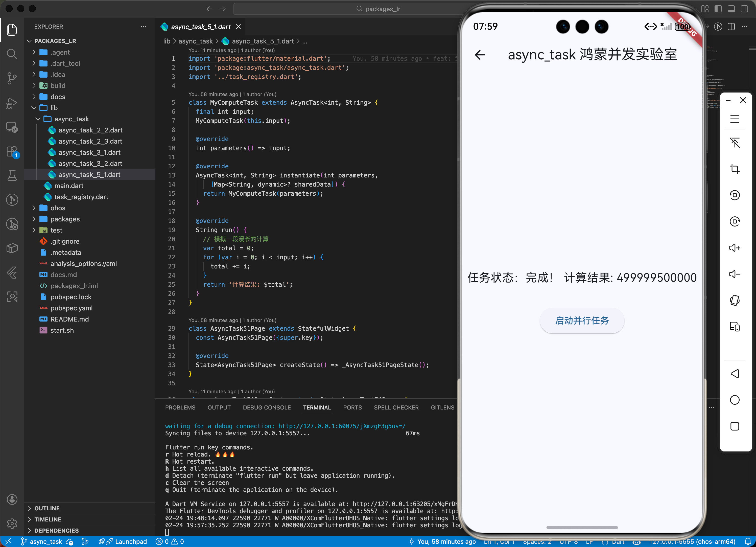
Task: Expand the OUTLINE section
Action: [x=47, y=508]
